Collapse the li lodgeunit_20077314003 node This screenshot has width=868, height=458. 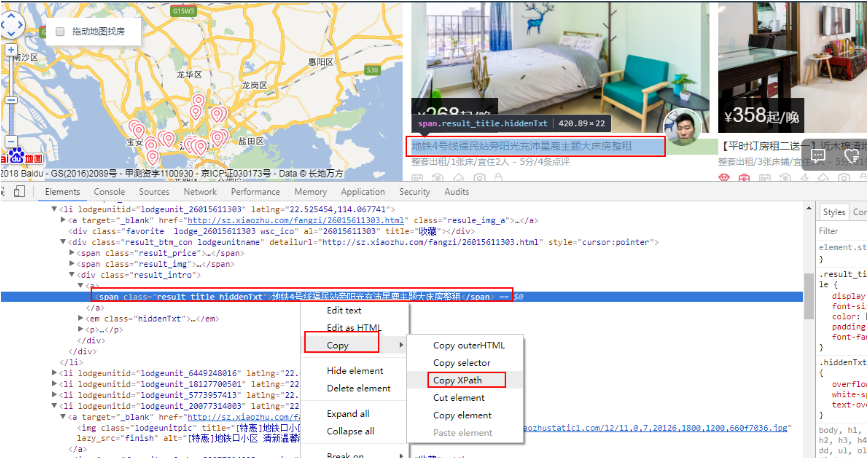[x=54, y=406]
